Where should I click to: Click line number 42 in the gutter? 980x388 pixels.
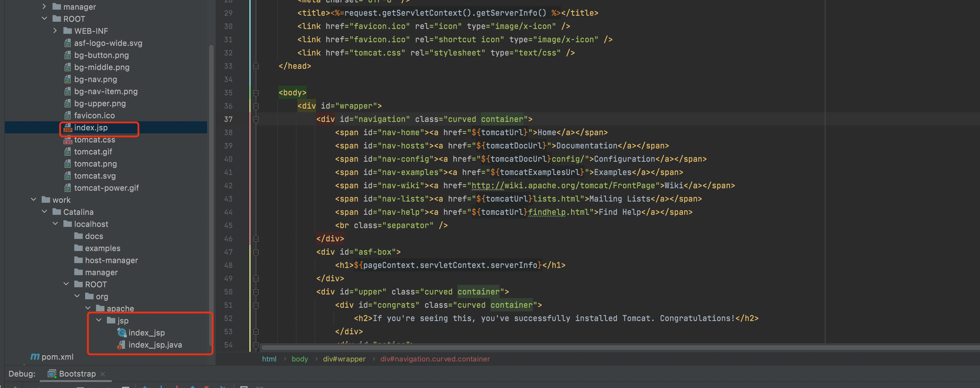pyautogui.click(x=228, y=186)
